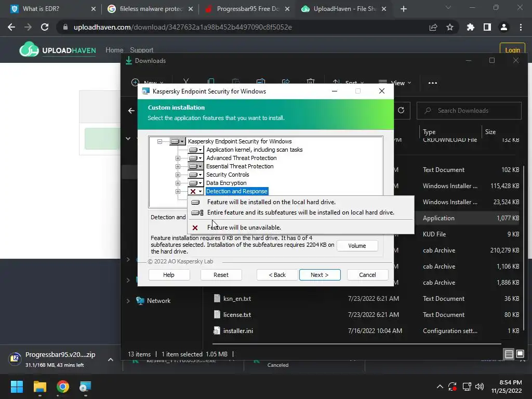This screenshot has height=399, width=532.
Task: Open Chrome profile avatar menu
Action: pyautogui.click(x=504, y=27)
